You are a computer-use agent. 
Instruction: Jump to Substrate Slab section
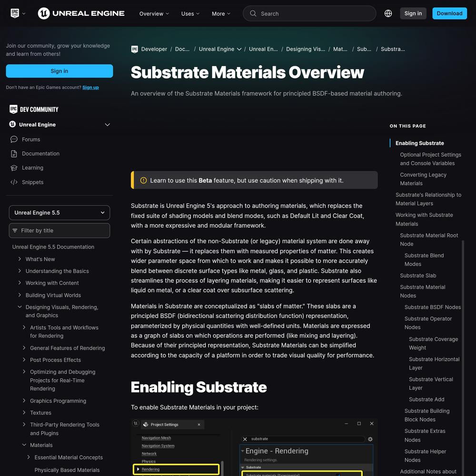pyautogui.click(x=418, y=276)
